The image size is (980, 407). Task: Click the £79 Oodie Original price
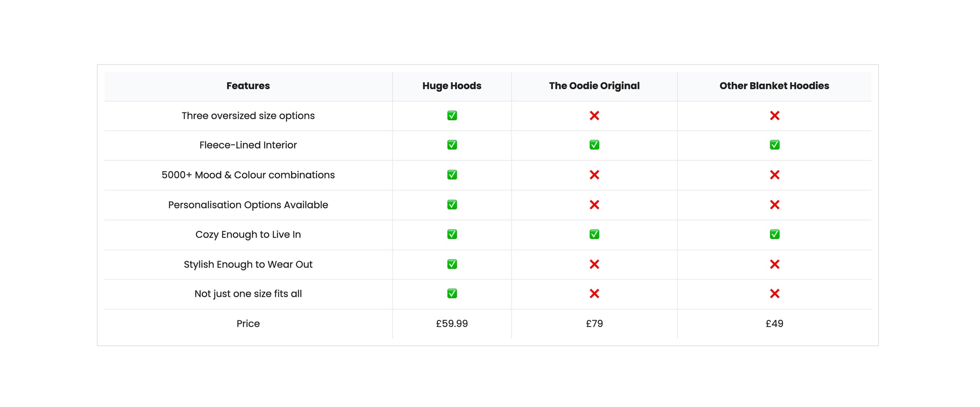click(x=594, y=324)
